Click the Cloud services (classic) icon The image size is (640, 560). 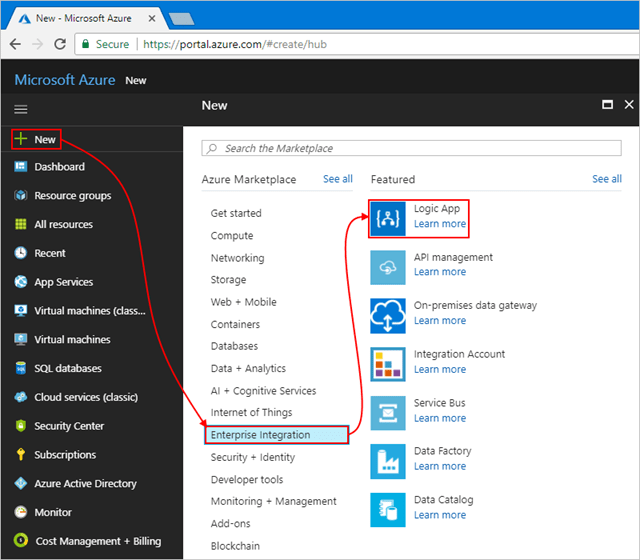click(20, 397)
